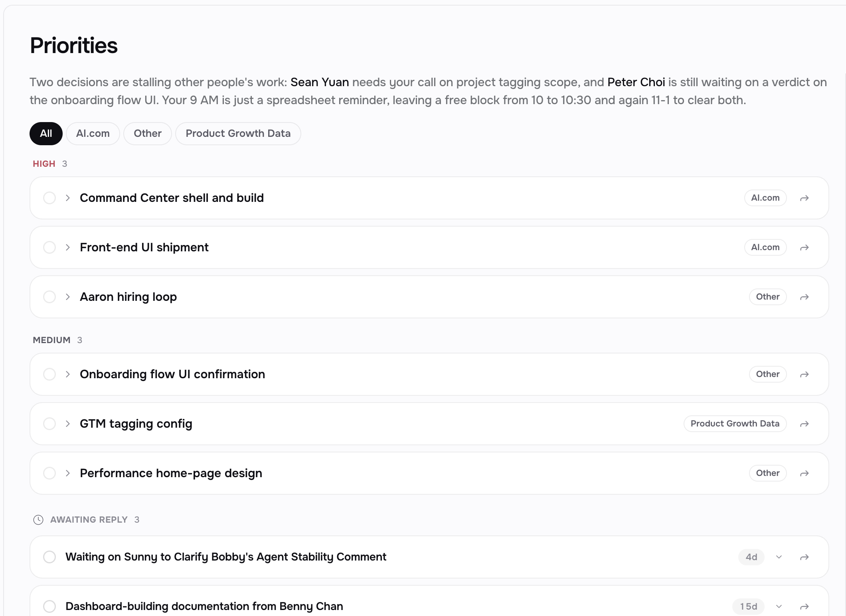Open forward arrow for Onboarding flow UI confirmation

pos(804,374)
